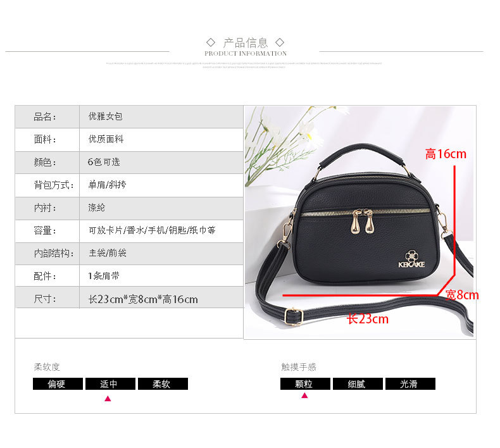
Task: Select the 细腻 touch feel label
Action: [x=358, y=383]
